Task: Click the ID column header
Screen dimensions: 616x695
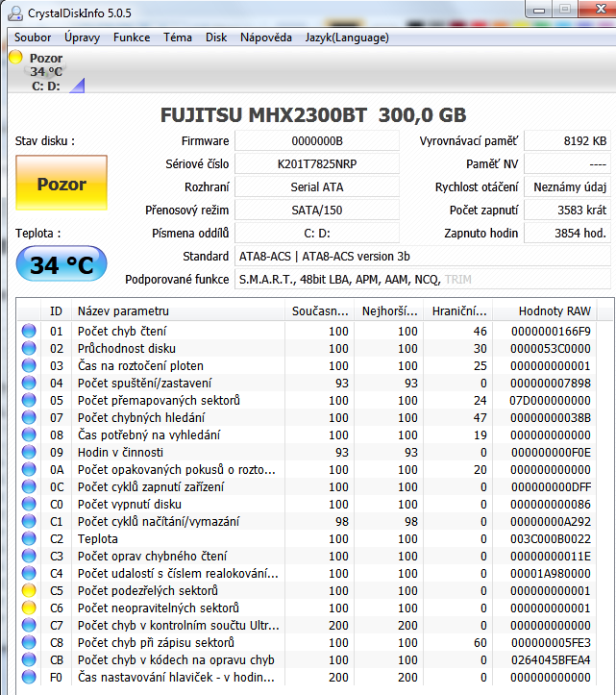Action: coord(56,311)
